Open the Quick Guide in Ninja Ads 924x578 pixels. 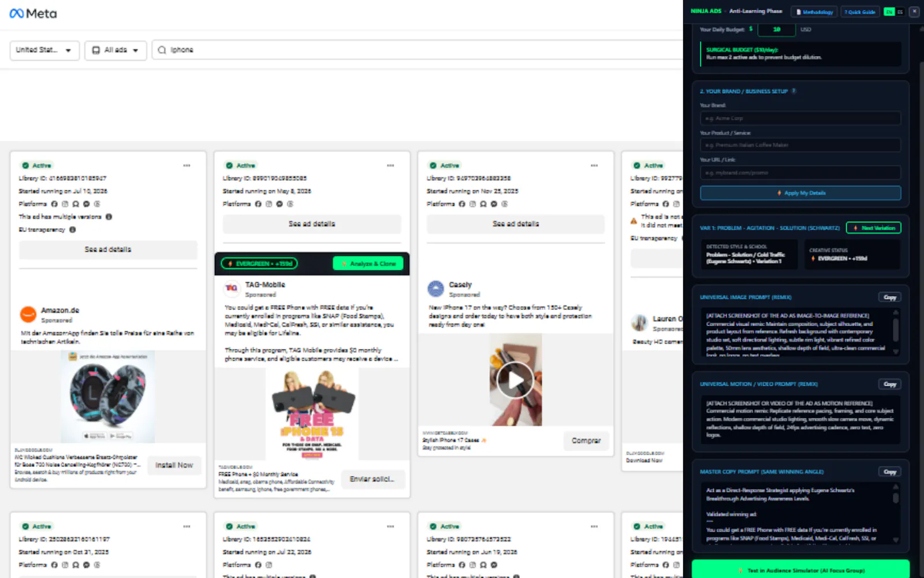pyautogui.click(x=860, y=12)
